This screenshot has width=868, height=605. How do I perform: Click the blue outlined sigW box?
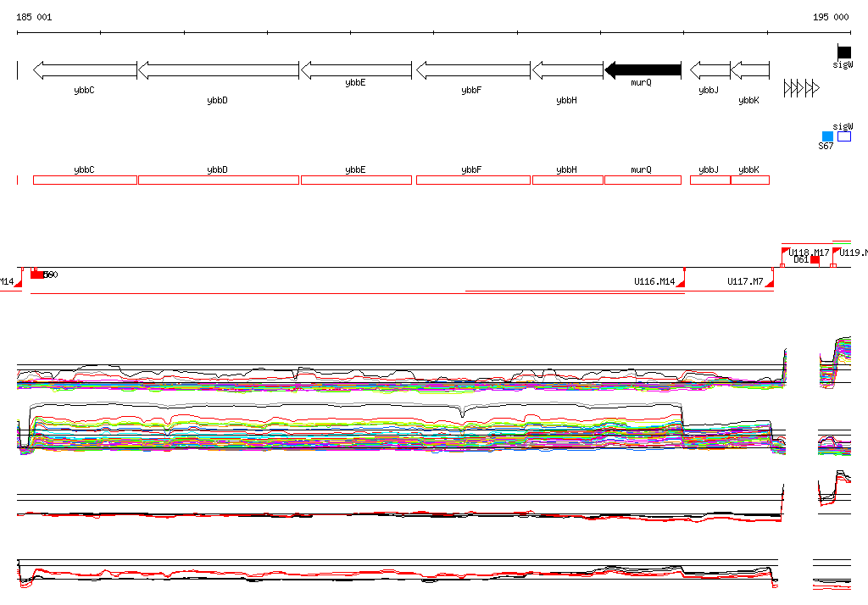(x=844, y=136)
